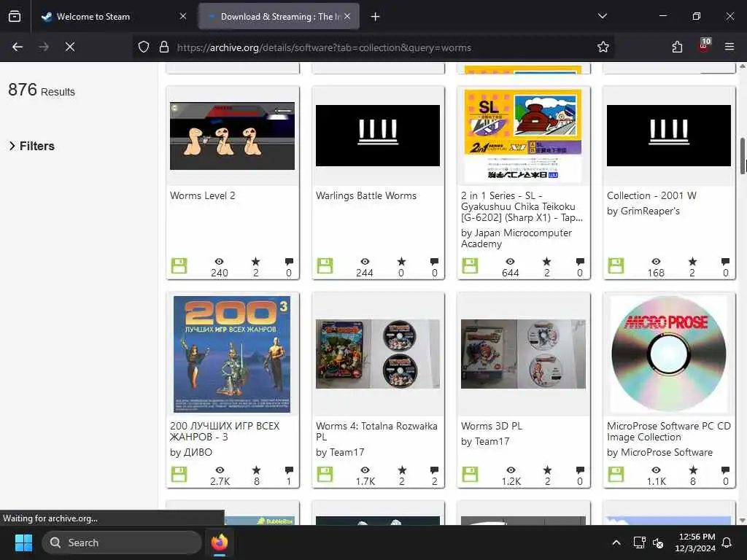Click the taskbar Search box

pos(122,542)
